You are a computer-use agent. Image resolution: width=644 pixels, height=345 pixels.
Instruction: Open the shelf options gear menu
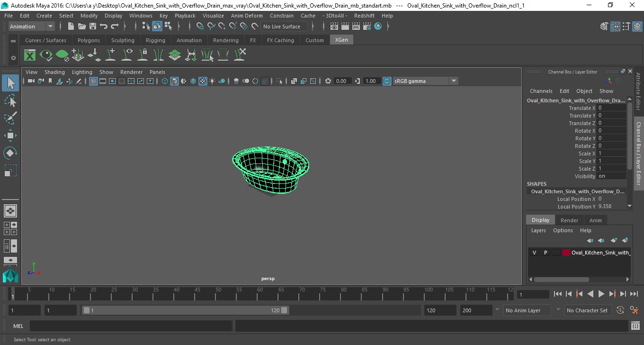click(13, 58)
